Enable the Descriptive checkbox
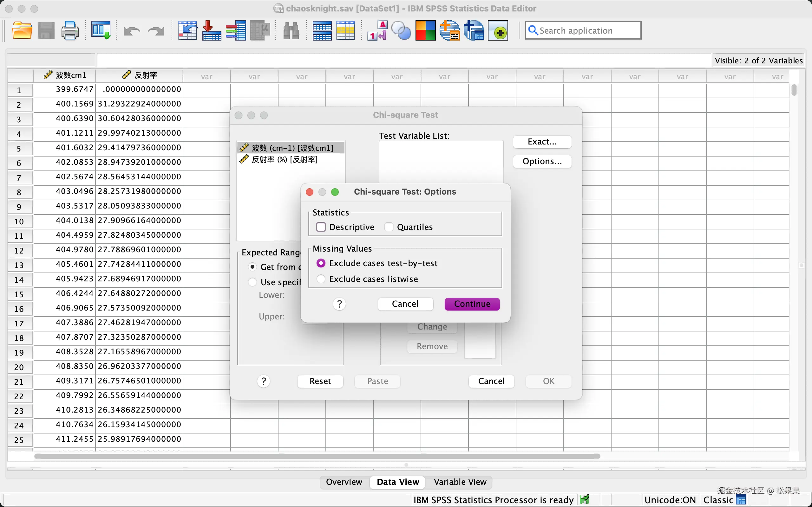This screenshot has width=812, height=507. (321, 227)
